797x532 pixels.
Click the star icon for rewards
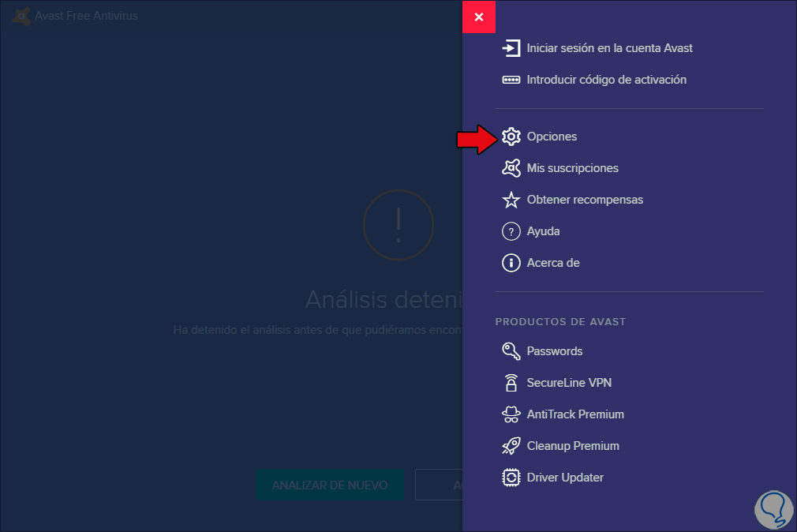point(511,200)
